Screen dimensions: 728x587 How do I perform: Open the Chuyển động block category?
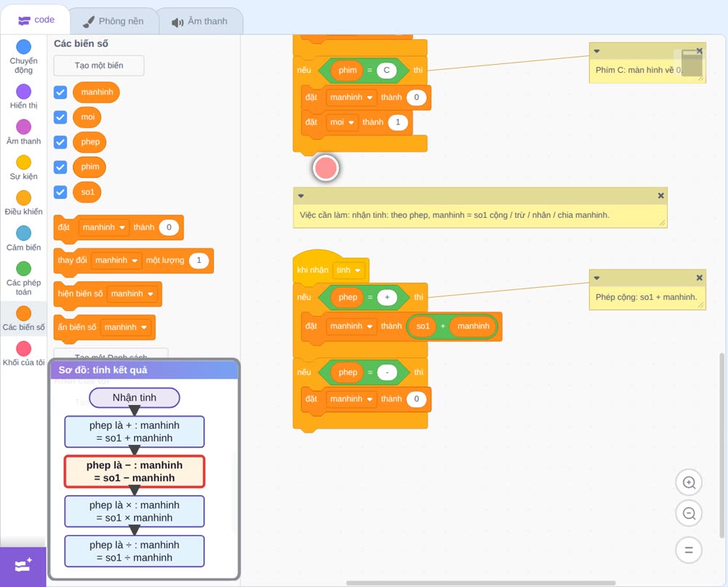coord(23,57)
